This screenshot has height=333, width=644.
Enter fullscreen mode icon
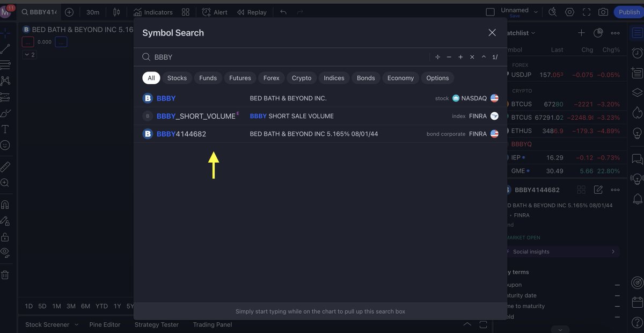tap(587, 12)
